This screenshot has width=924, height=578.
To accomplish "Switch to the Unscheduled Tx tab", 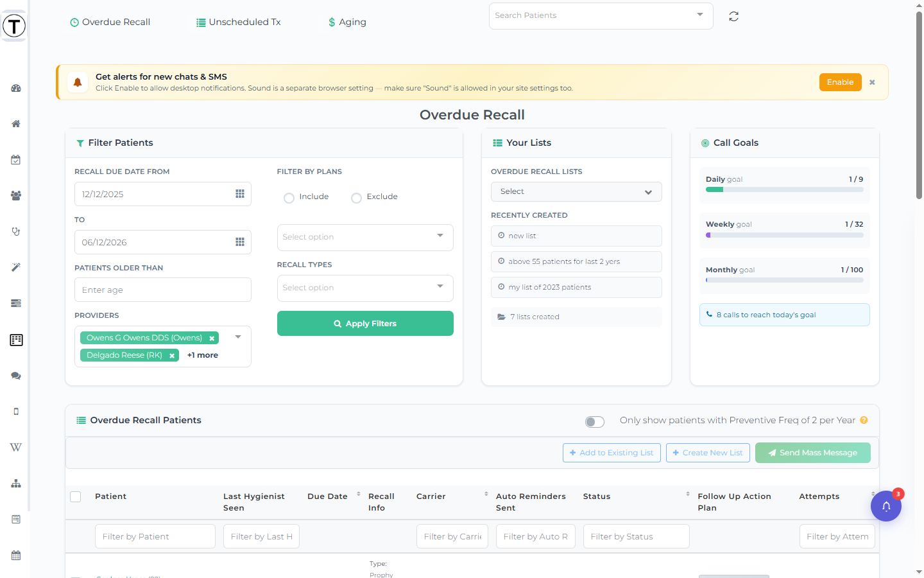I will coord(239,22).
